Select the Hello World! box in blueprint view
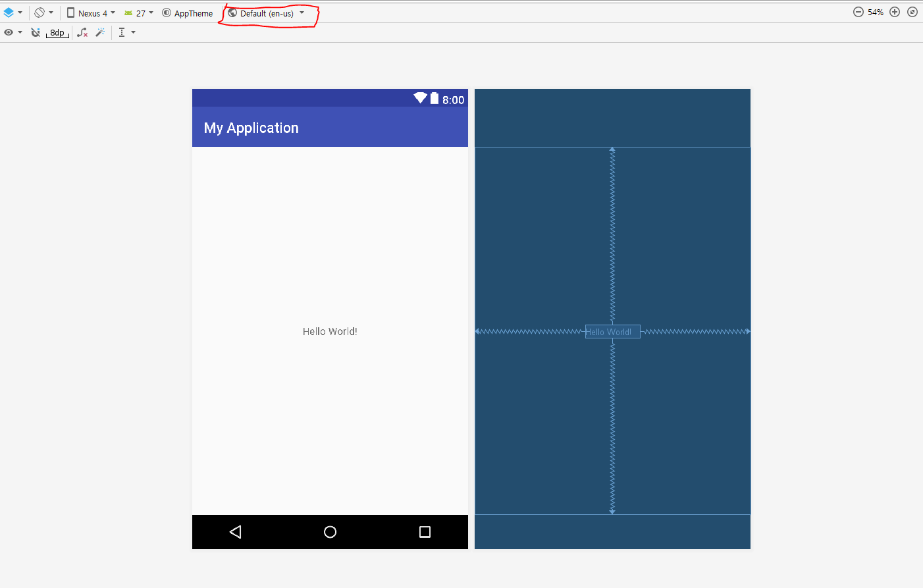 [612, 332]
